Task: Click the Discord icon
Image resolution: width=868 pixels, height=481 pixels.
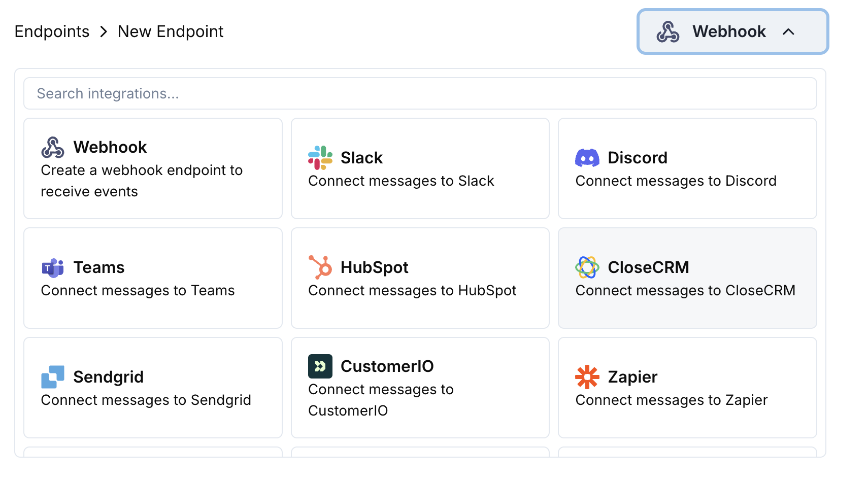Action: tap(587, 158)
